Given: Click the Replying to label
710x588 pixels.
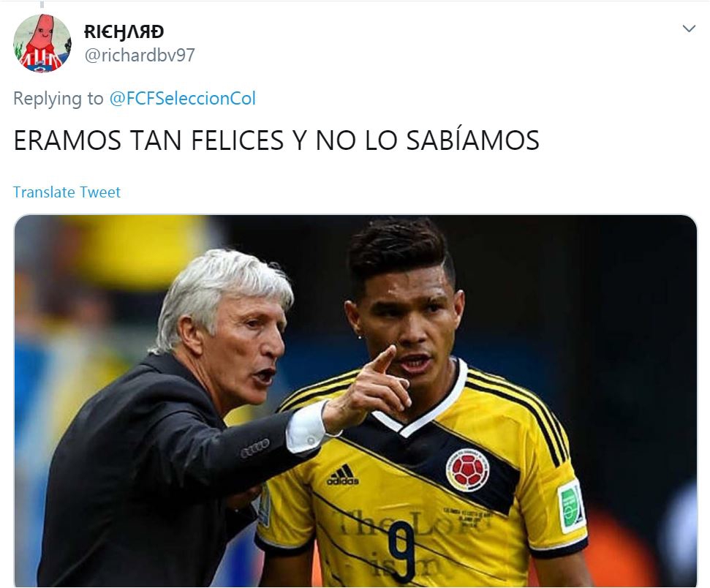Looking at the screenshot, I should point(58,98).
